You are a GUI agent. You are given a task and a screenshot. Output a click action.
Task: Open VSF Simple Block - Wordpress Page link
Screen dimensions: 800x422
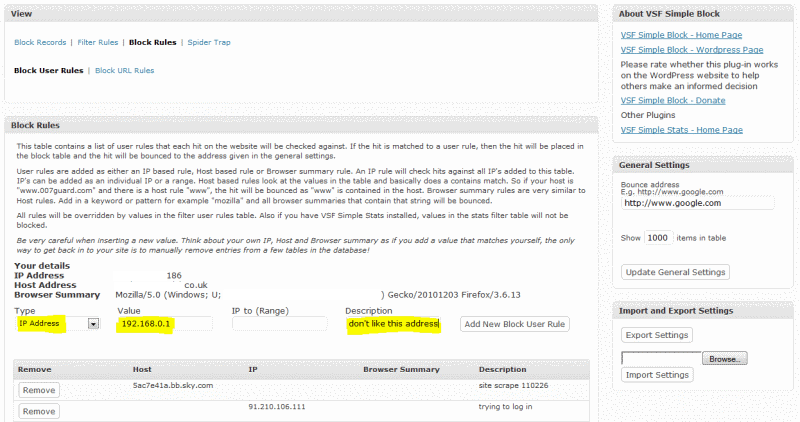(692, 49)
